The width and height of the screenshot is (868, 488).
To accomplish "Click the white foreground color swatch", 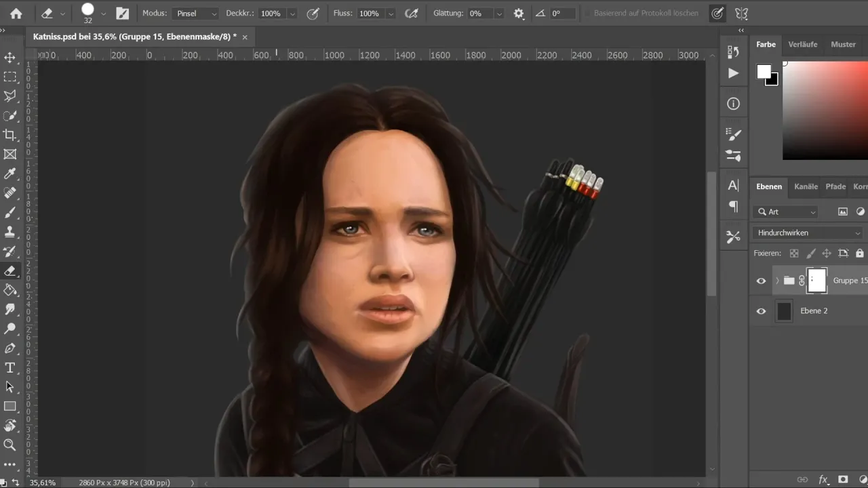I will pyautogui.click(x=764, y=71).
